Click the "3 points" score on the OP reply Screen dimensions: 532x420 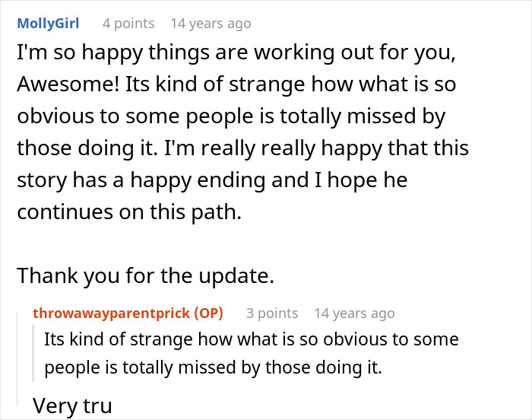[272, 313]
